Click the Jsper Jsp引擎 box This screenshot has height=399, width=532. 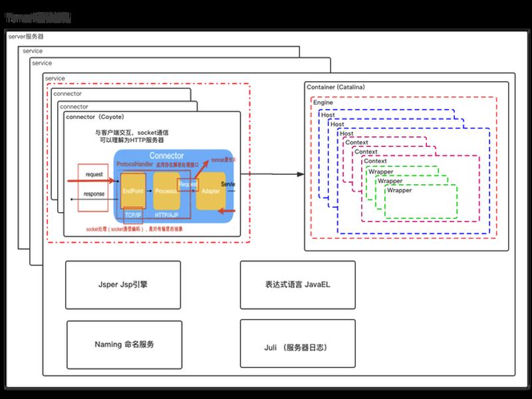click(x=123, y=285)
